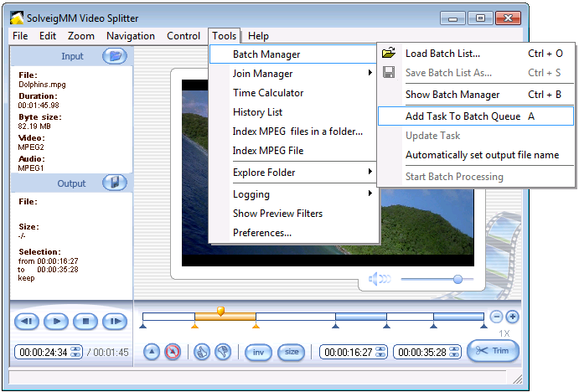Mute audio via speaker icon
This screenshot has height=392, width=579.
(x=380, y=279)
